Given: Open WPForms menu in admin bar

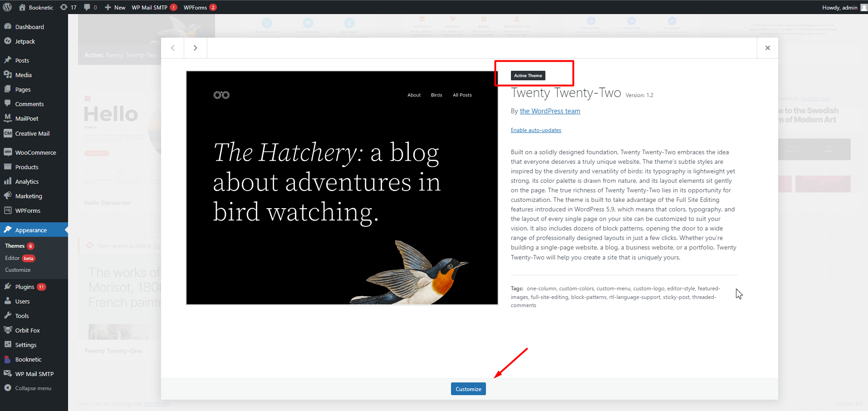Looking at the screenshot, I should coord(200,7).
